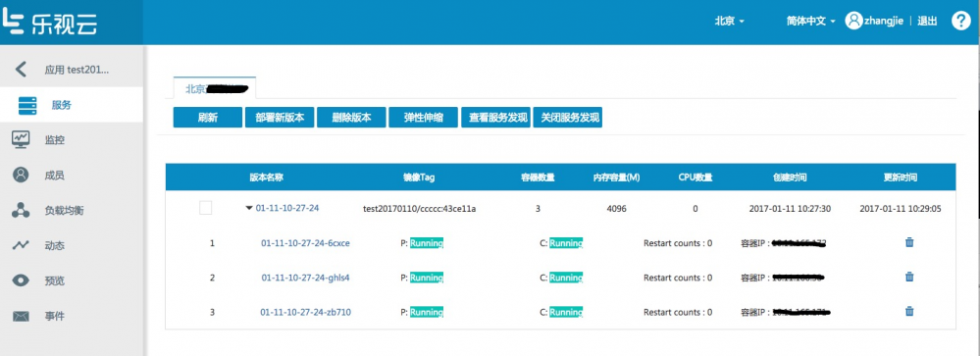Open container link 01-11-10-27-24-ghls4
This screenshot has width=980, height=356.
coord(306,278)
